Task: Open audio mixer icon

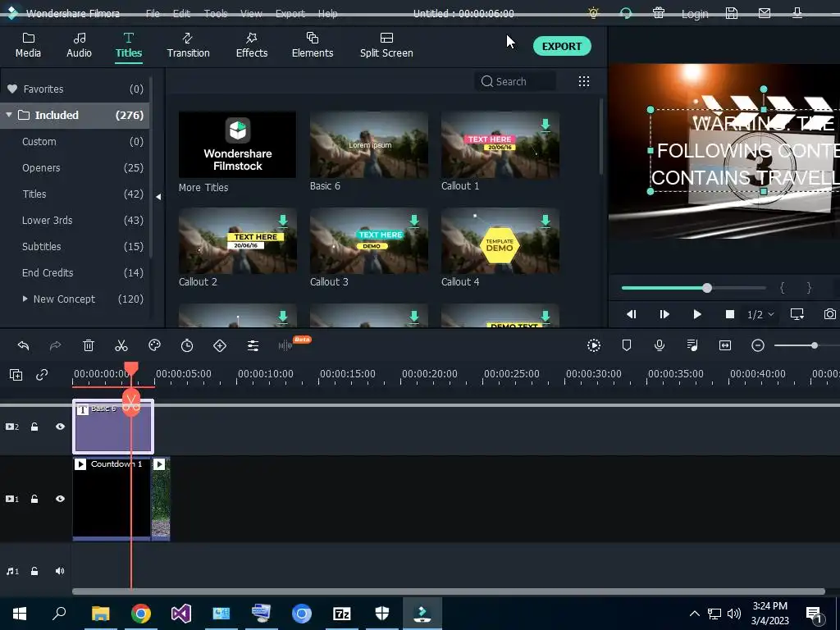Action: point(692,345)
